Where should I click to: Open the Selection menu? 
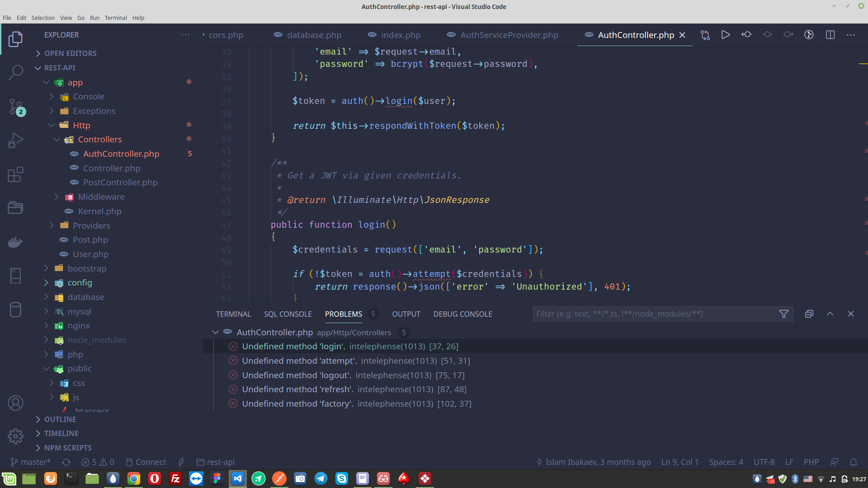[43, 18]
